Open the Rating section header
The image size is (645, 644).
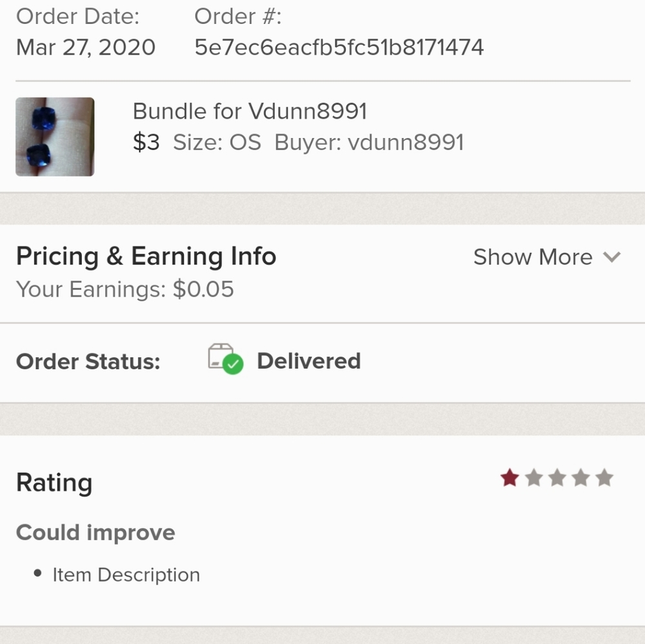pos(54,482)
